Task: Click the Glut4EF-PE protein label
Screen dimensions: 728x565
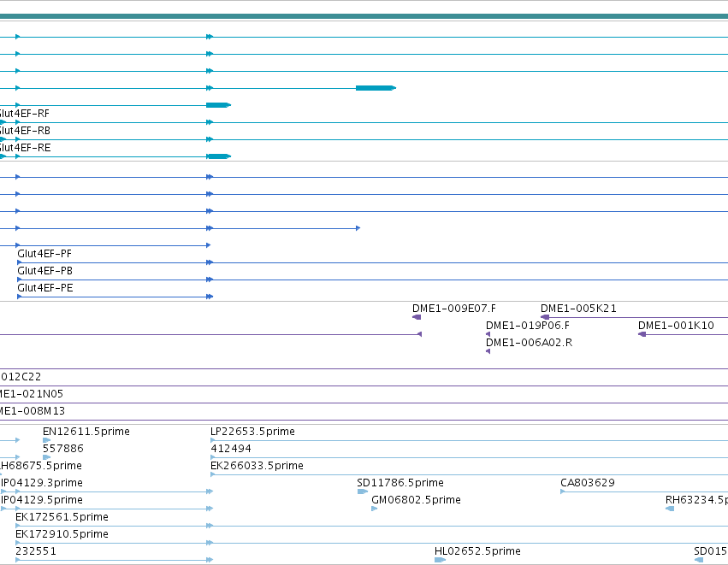Action: point(45,288)
